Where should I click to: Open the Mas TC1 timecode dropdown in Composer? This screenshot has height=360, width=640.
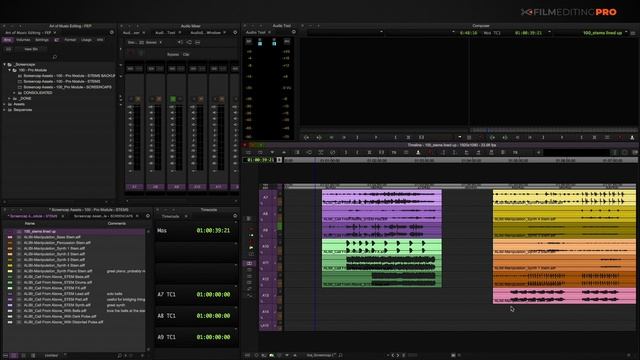pos(549,32)
